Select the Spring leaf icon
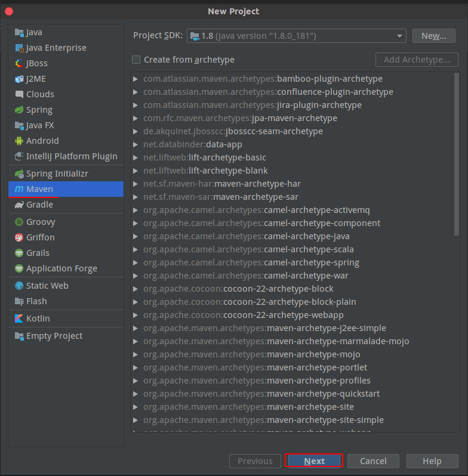 19,110
